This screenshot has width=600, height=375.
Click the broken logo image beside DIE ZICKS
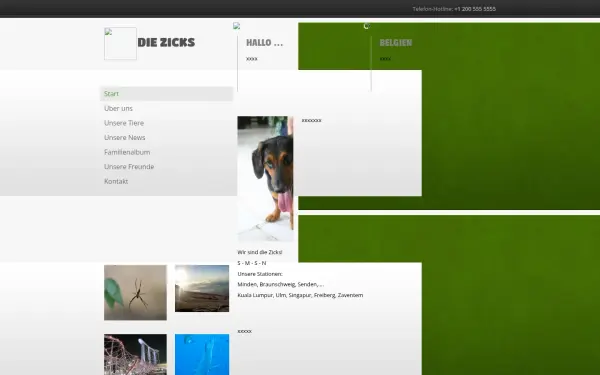[120, 43]
